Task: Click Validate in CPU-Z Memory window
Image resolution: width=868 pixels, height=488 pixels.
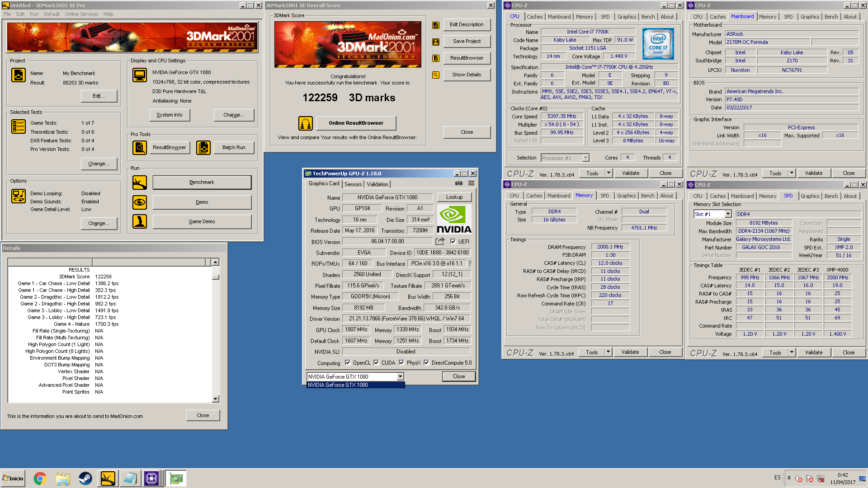Action: click(630, 352)
